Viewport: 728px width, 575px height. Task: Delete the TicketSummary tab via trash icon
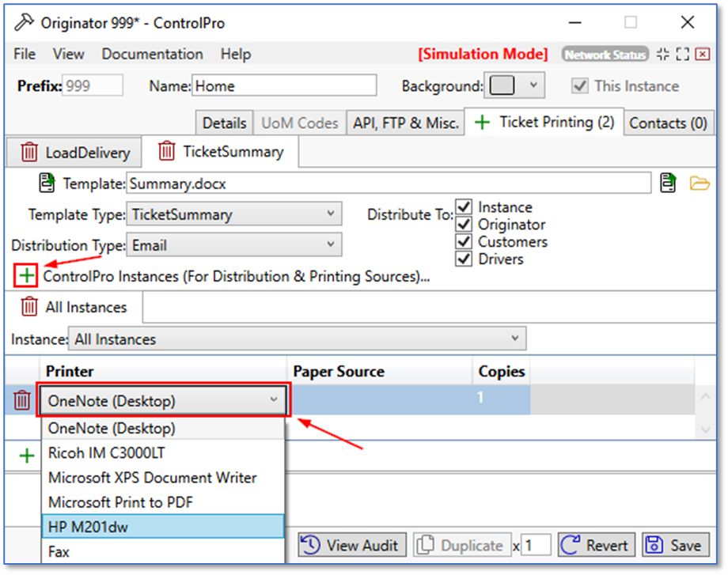coord(167,150)
